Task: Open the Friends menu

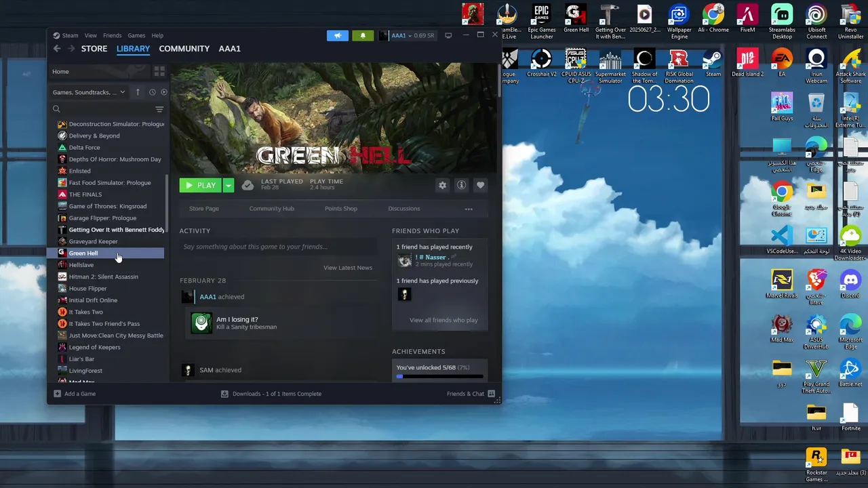Action: 112,35
